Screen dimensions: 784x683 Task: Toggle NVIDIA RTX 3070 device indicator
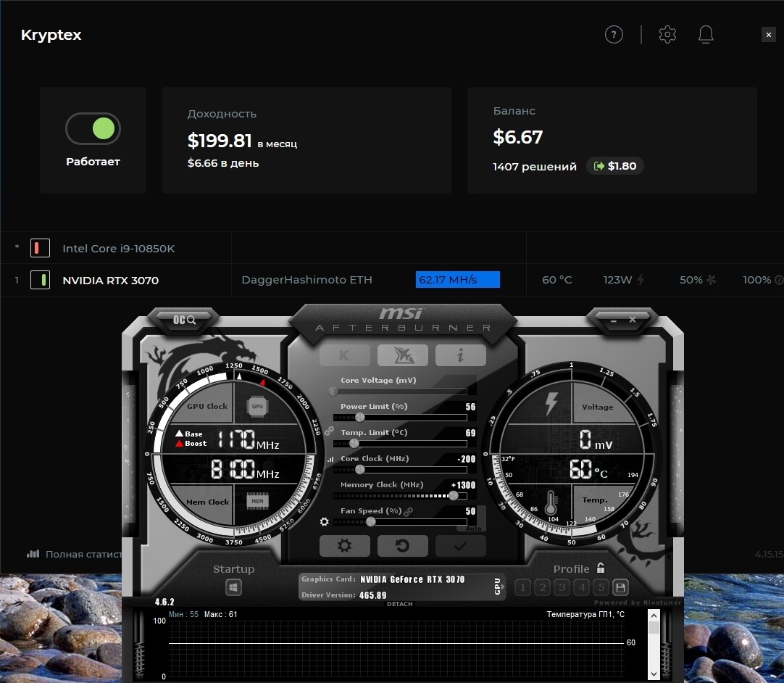40,280
